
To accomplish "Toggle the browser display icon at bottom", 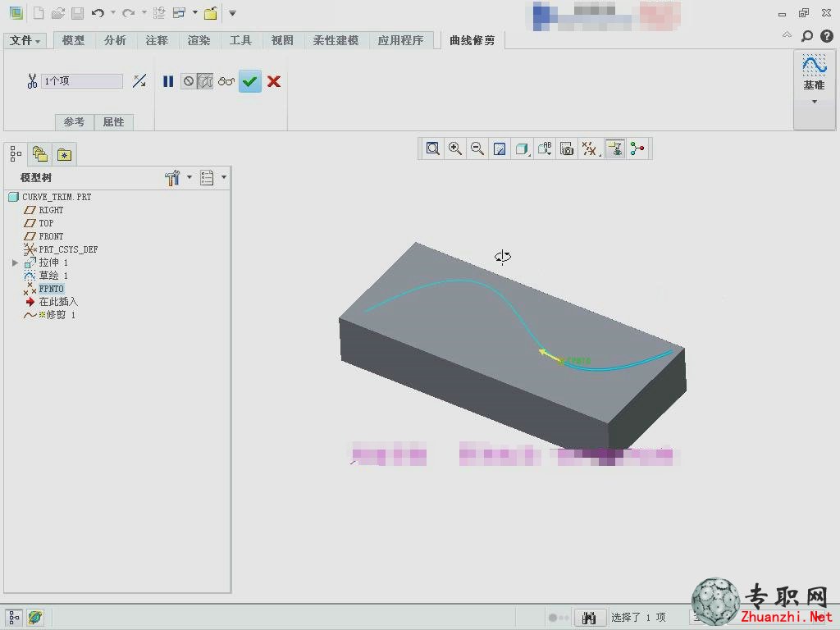I will tap(35, 617).
